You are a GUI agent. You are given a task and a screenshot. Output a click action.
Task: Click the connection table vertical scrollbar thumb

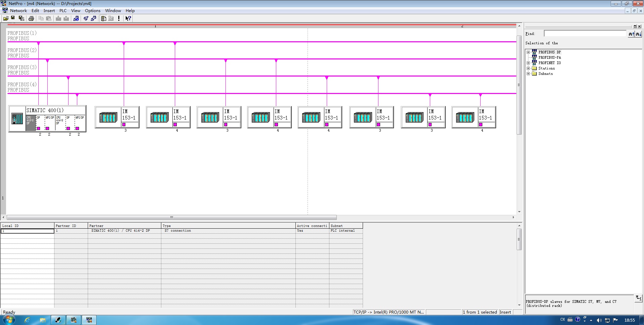pyautogui.click(x=519, y=239)
